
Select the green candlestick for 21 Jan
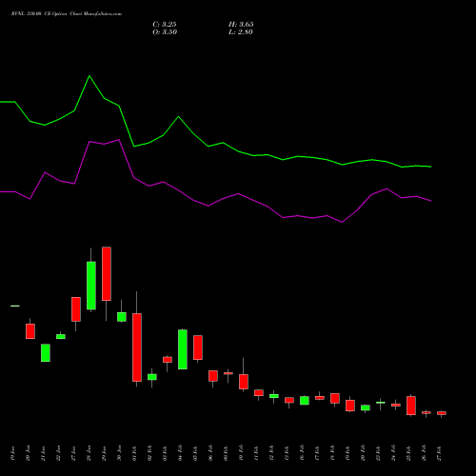point(46,353)
